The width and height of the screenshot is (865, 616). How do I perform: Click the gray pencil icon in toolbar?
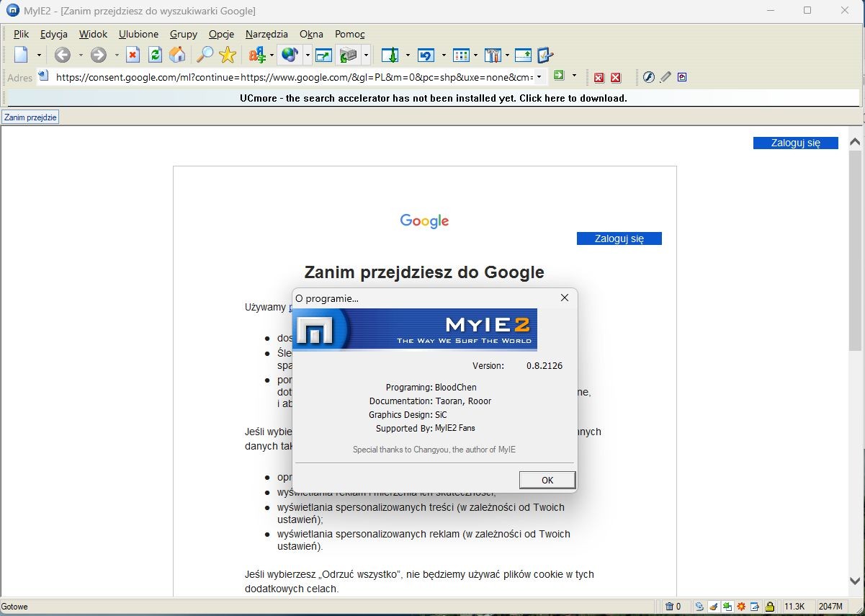pos(665,77)
